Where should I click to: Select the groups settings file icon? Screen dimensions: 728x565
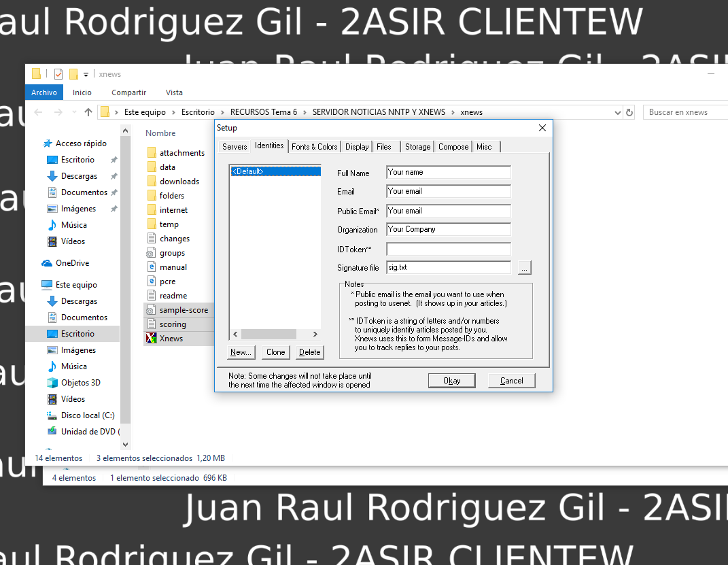152,253
